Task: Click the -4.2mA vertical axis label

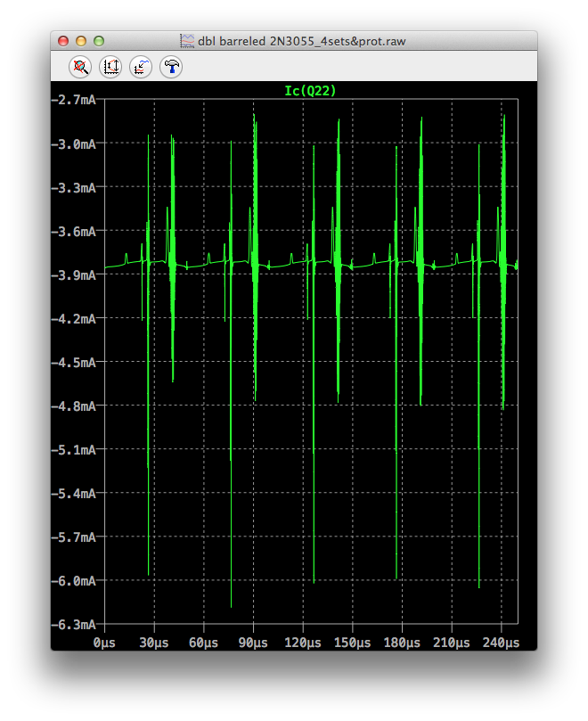Action: [x=74, y=319]
